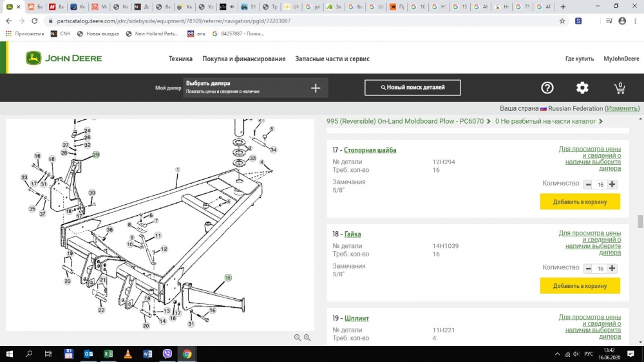644x362 pixels.
Task: Reload the current page
Action: 35,21
